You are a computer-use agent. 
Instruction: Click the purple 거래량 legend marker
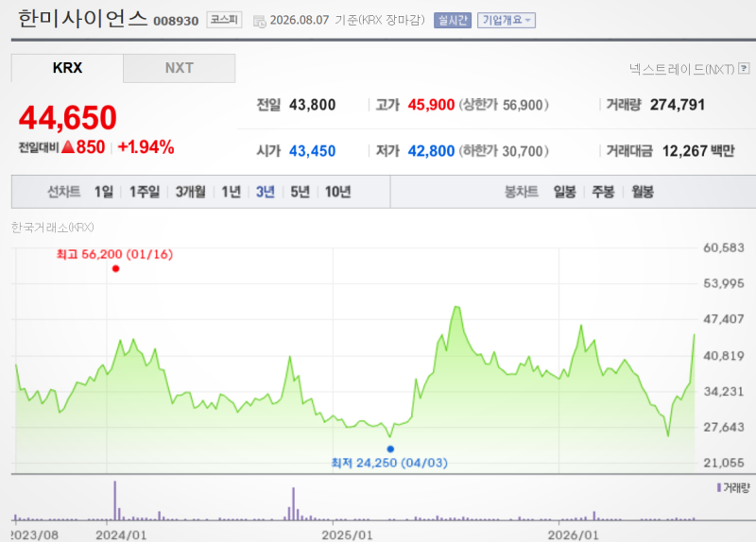(x=719, y=487)
